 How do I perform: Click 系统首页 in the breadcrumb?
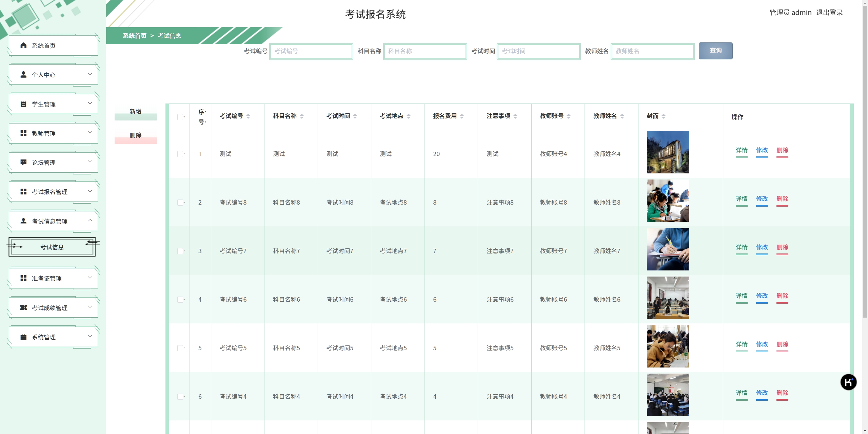coord(135,36)
